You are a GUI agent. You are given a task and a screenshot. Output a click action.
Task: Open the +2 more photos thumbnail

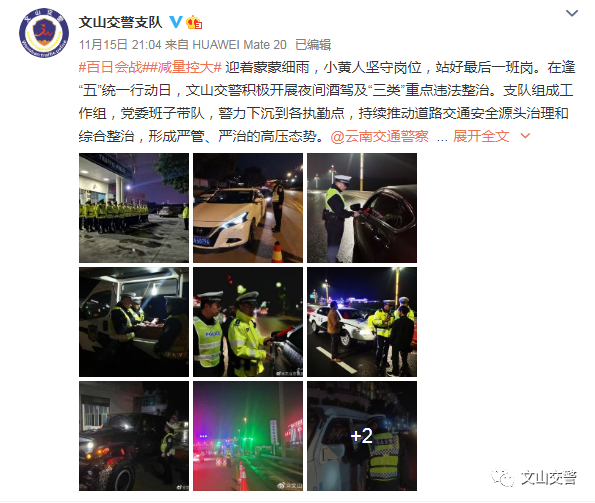pos(362,436)
